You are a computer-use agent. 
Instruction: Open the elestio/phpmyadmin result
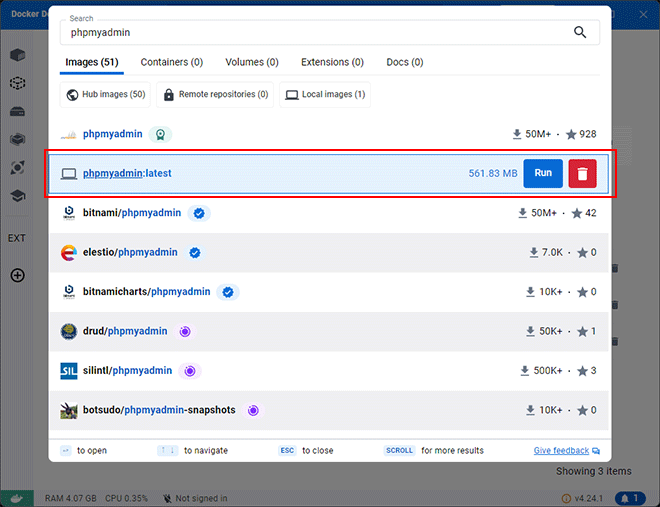click(x=130, y=252)
